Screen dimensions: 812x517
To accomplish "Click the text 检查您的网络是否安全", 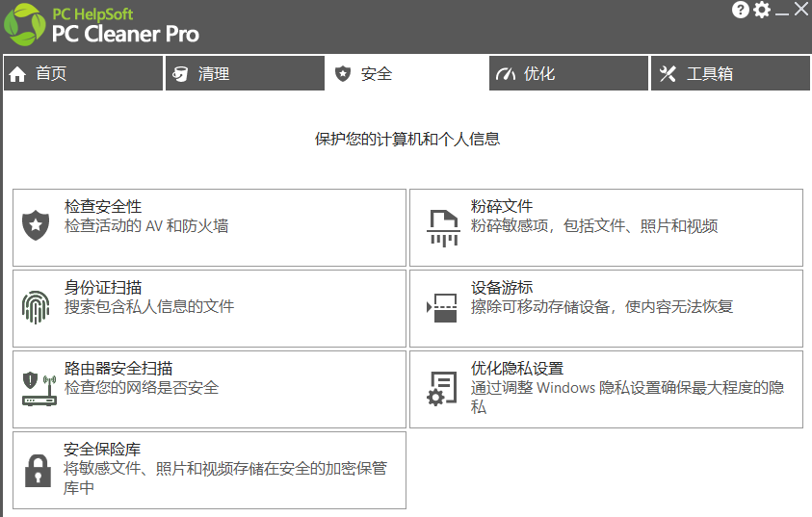I will [x=142, y=388].
